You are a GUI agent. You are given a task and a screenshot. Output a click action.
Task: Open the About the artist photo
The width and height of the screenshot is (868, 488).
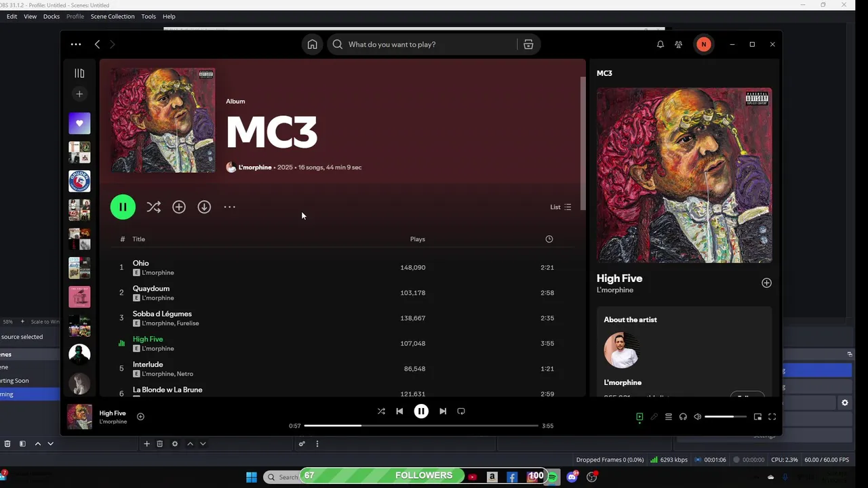(x=622, y=350)
